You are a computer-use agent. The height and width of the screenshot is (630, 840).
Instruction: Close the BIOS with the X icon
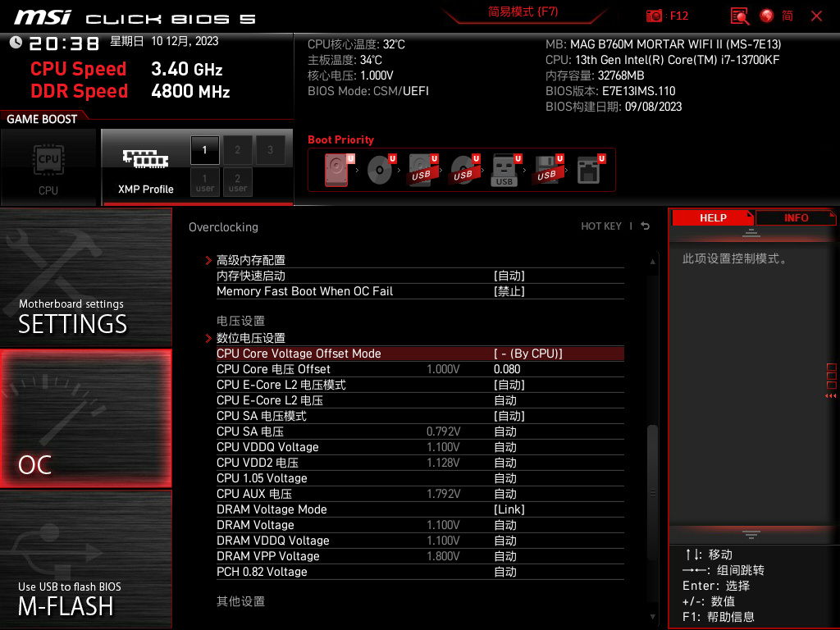point(816,16)
